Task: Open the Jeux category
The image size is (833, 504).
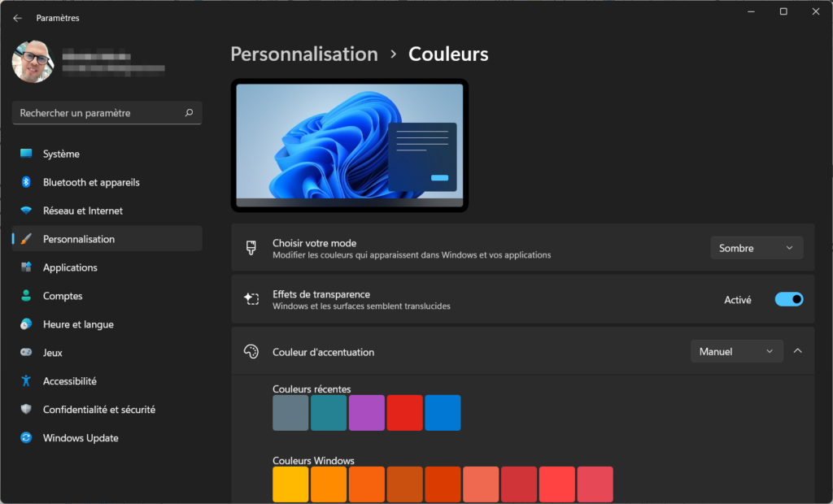Action: [x=107, y=353]
